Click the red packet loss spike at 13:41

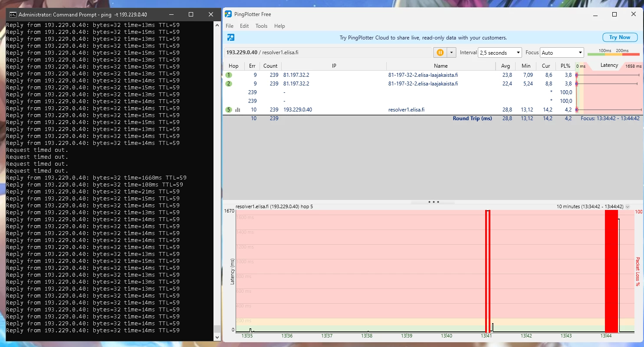(x=488, y=271)
